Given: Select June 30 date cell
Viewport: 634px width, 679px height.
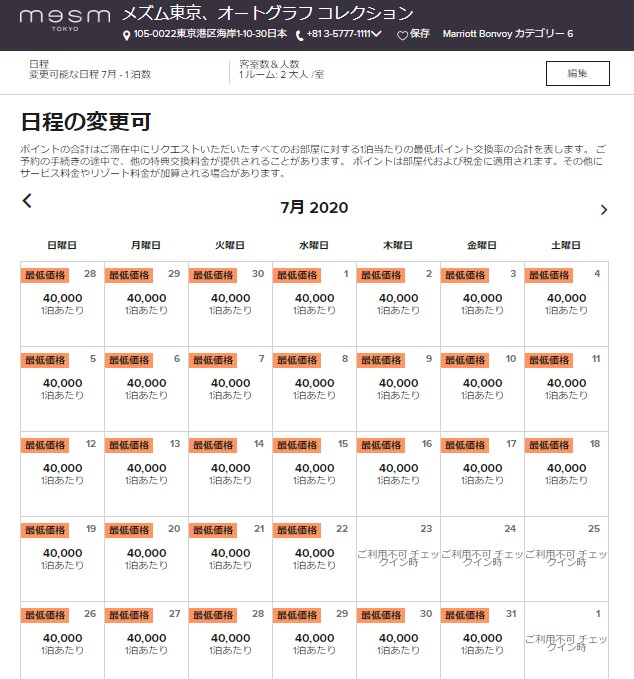Looking at the screenshot, I should point(230,304).
